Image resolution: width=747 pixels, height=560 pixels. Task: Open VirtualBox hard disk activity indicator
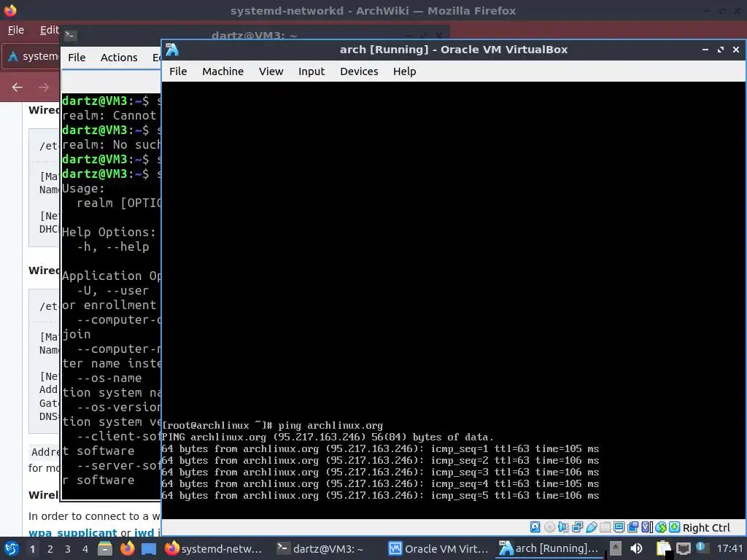click(x=535, y=527)
